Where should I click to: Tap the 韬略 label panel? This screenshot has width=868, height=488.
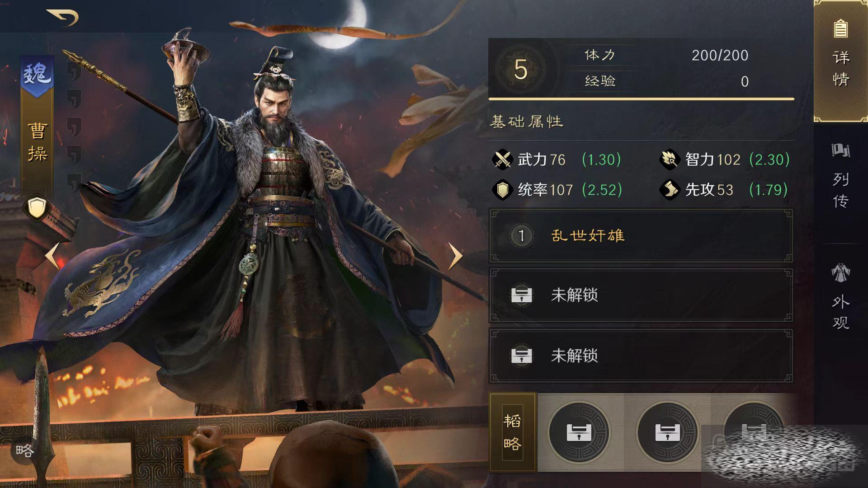(513, 432)
